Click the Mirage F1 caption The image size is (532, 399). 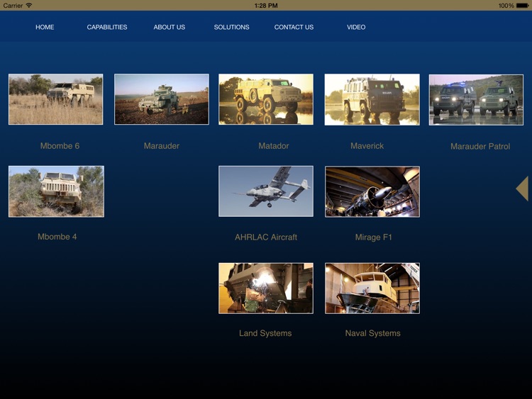pyautogui.click(x=374, y=237)
